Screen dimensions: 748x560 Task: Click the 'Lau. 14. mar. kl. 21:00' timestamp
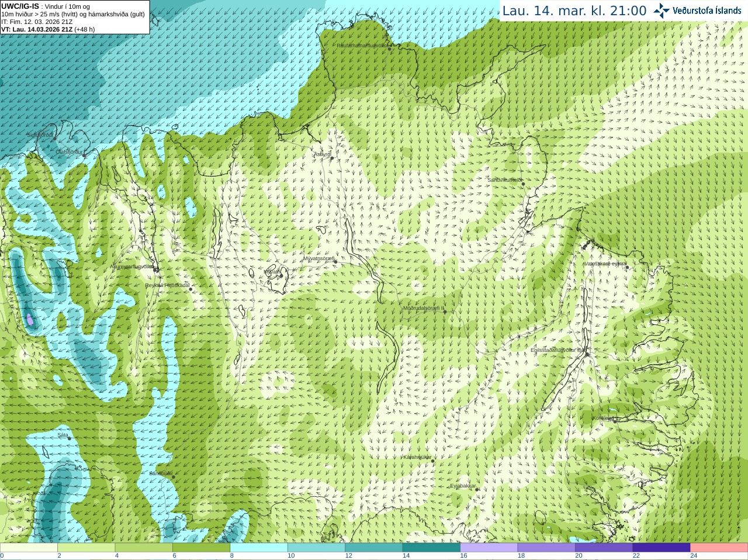[574, 11]
